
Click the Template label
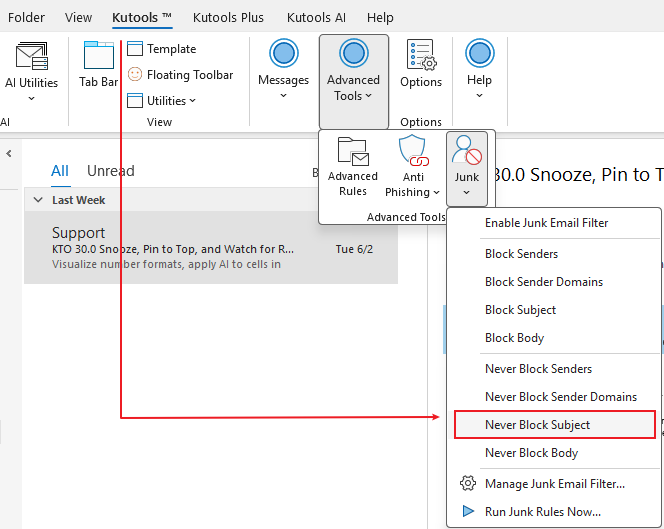tap(172, 49)
